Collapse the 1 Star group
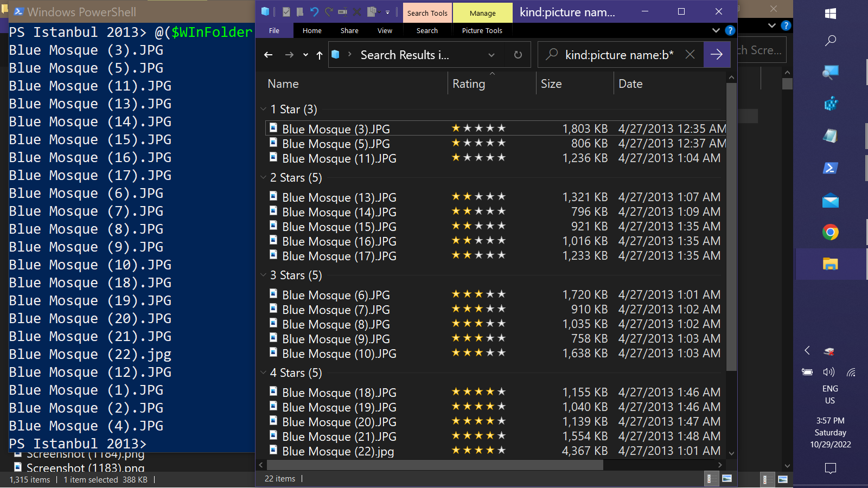Image resolution: width=868 pixels, height=488 pixels. tap(264, 109)
